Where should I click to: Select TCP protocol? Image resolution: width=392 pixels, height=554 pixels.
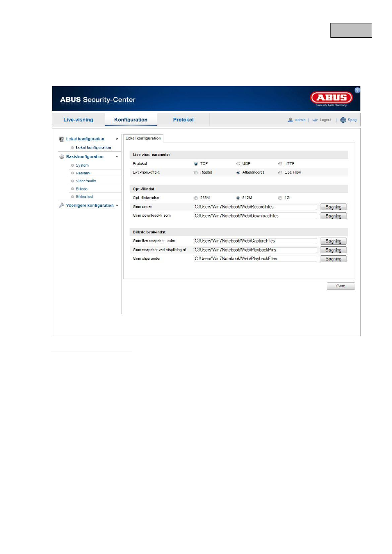[x=196, y=164]
